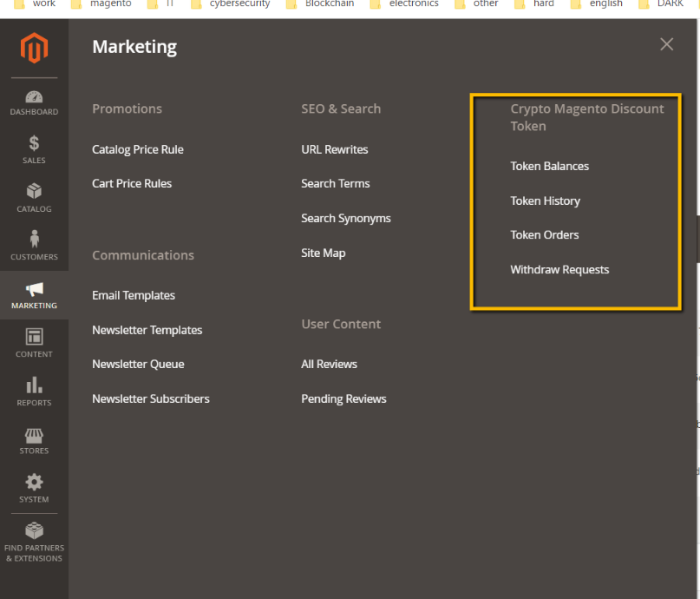Open the System gear icon

34,483
